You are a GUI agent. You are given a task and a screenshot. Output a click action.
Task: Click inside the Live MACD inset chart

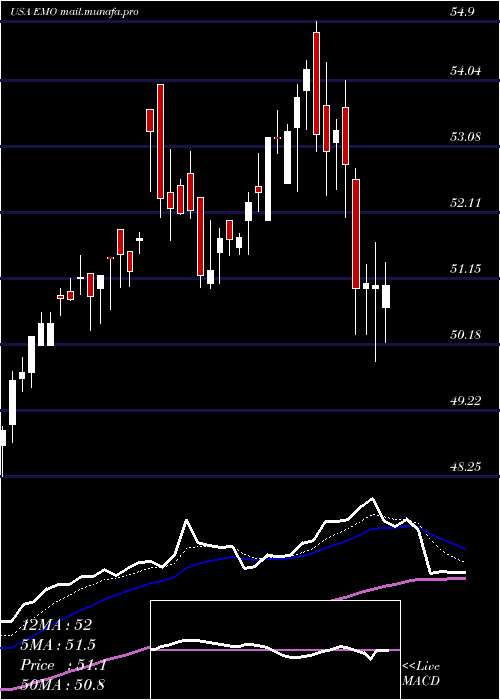(x=275, y=650)
